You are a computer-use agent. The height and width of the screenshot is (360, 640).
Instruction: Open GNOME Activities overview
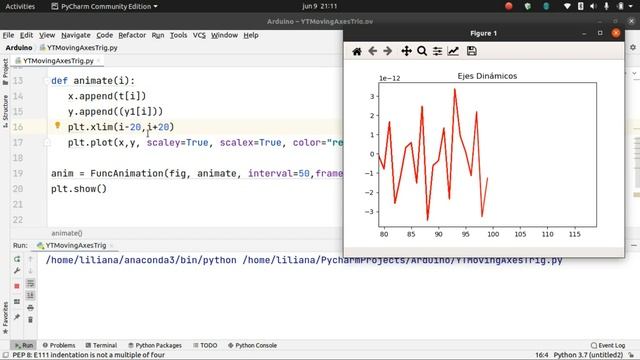pos(20,6)
